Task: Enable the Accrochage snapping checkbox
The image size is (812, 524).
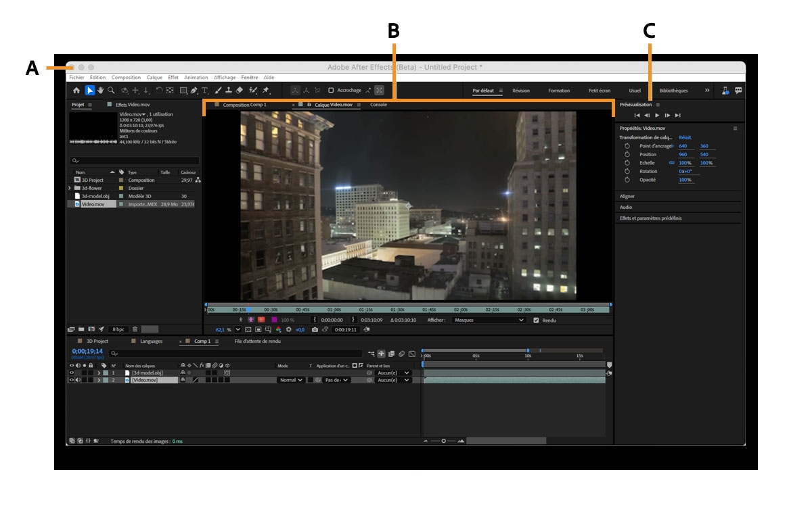Action: 331,90
